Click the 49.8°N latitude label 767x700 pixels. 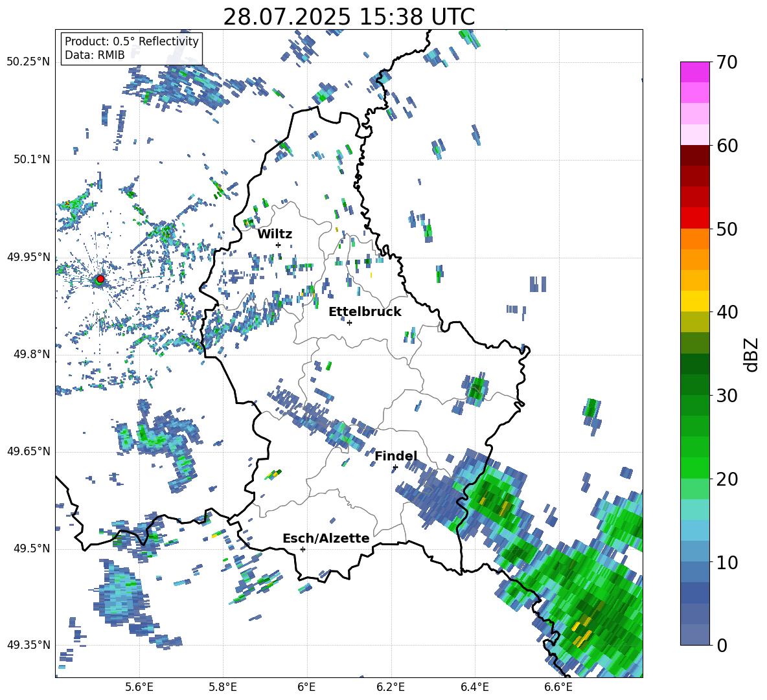(31, 354)
